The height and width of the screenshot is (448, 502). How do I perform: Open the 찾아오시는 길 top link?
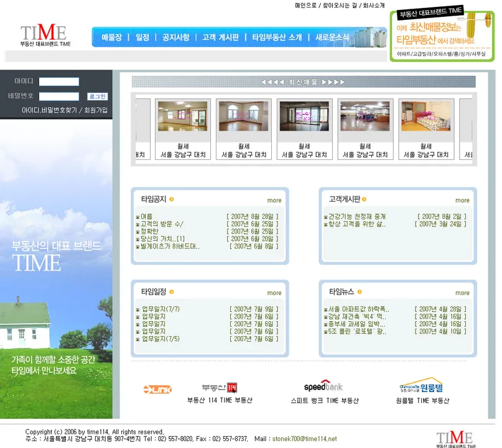(340, 6)
